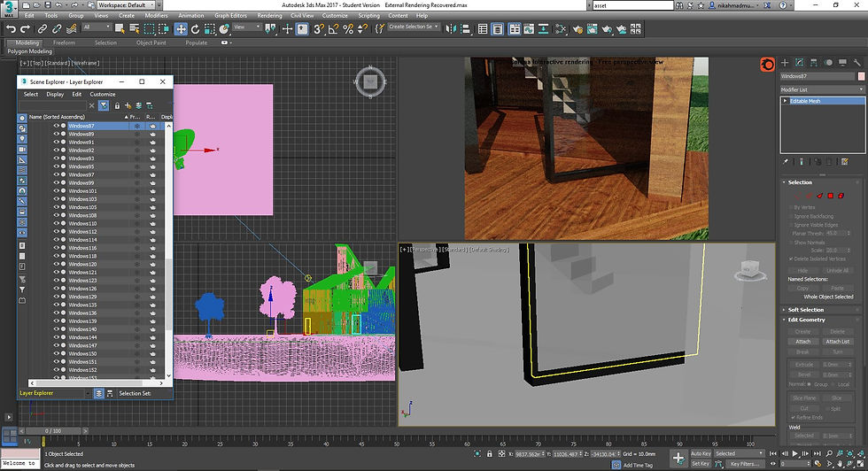This screenshot has height=471, width=868.
Task: Toggle visibility eye of Windows87 layer row
Action: click(x=56, y=126)
